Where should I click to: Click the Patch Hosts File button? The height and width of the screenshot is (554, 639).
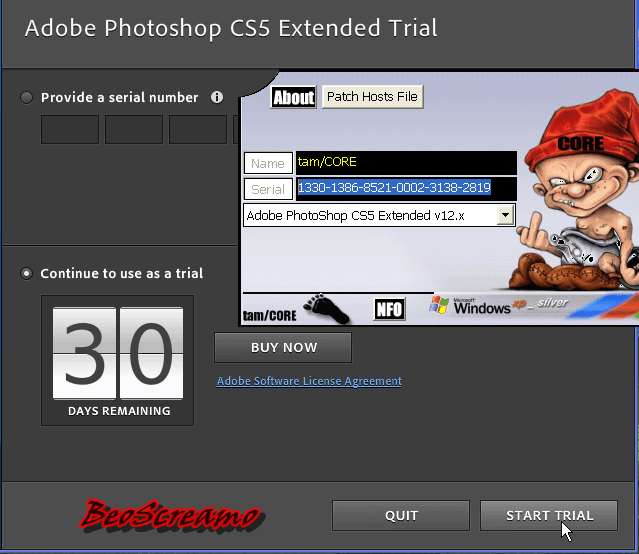tap(372, 97)
